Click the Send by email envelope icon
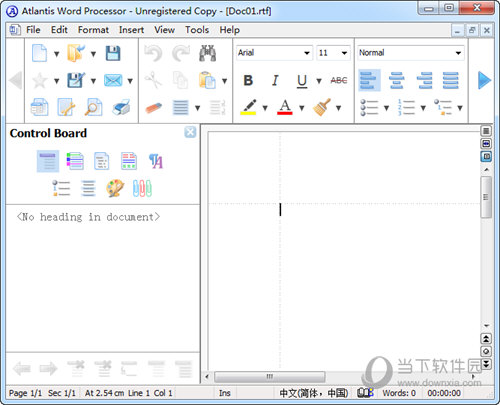Screen dimensions: 500x405 [113, 80]
